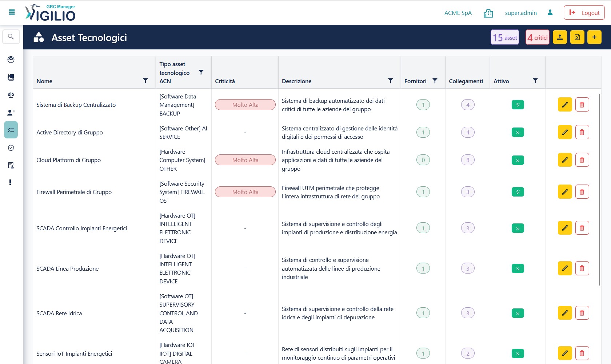The image size is (611, 364).
Task: Click the company building icon
Action: (488, 13)
